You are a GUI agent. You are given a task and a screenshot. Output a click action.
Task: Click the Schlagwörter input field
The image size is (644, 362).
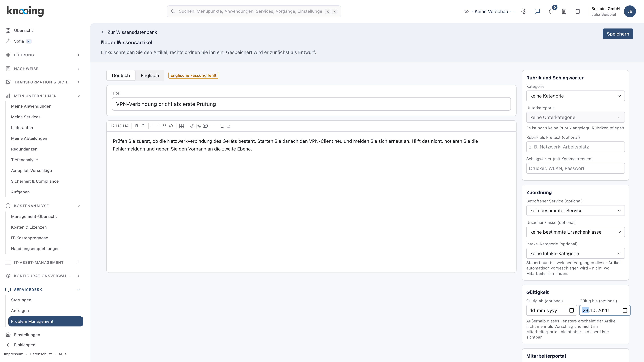click(575, 168)
